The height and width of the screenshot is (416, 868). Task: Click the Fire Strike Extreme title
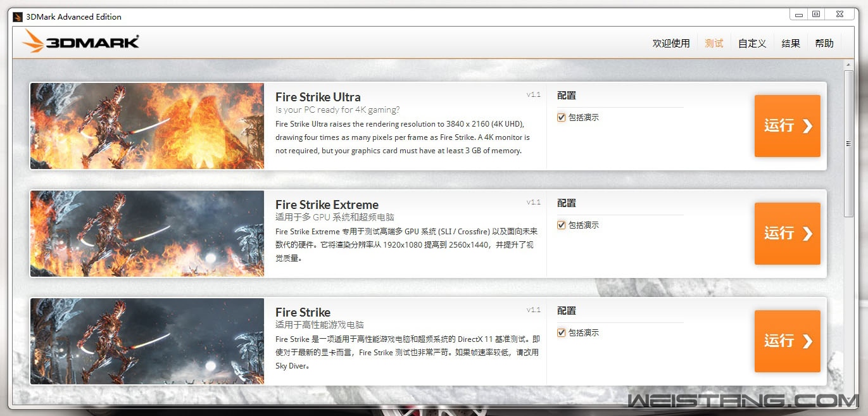327,205
